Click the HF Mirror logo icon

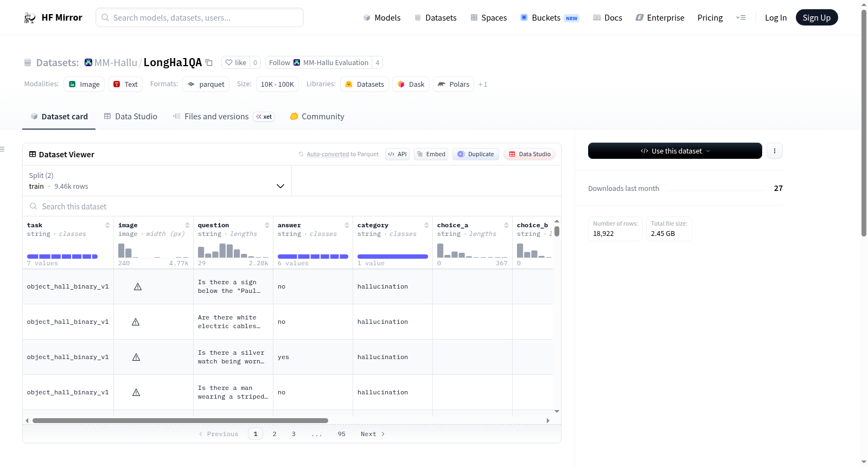click(x=30, y=18)
